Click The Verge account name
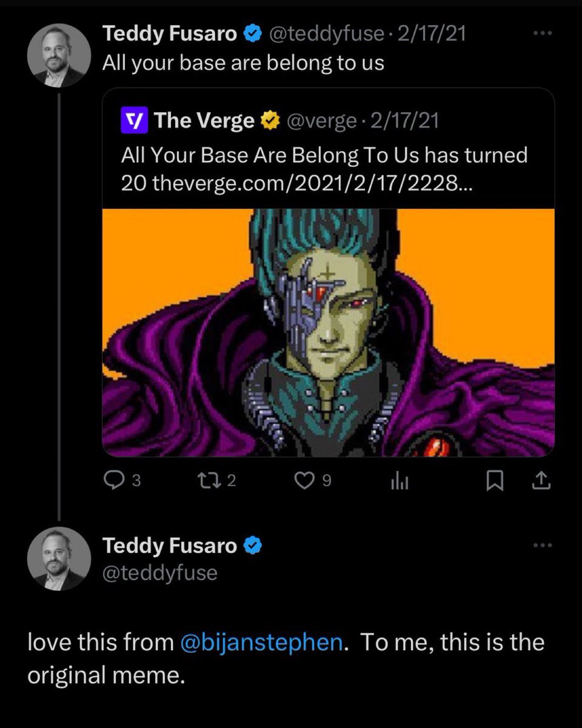The width and height of the screenshot is (582, 728). click(204, 121)
